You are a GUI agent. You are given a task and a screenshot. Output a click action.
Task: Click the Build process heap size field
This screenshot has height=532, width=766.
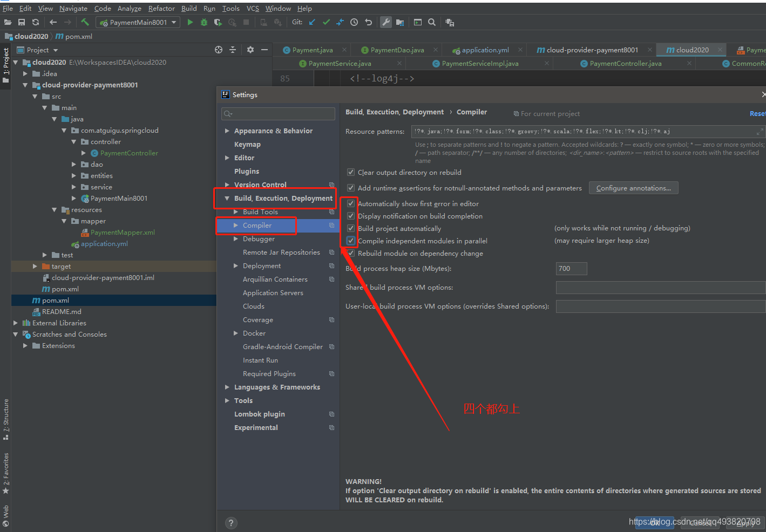[571, 268]
